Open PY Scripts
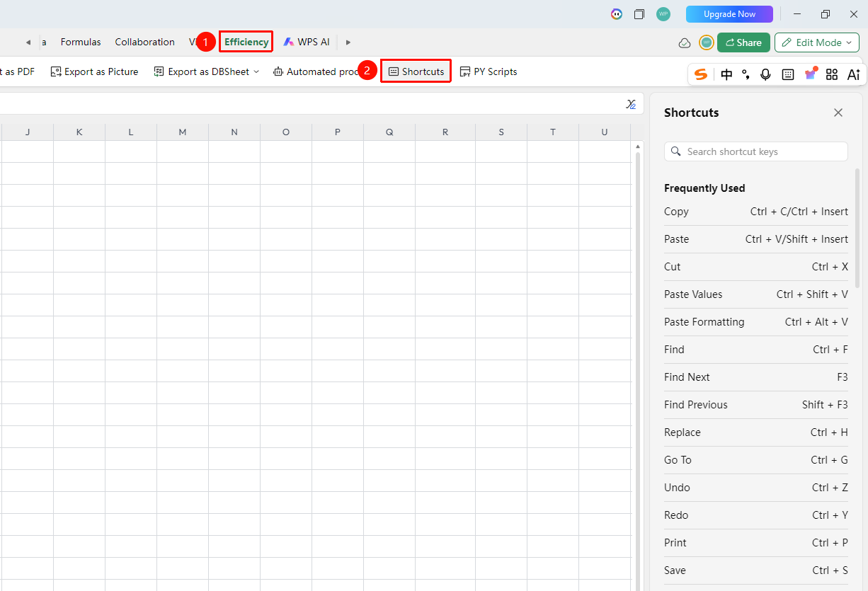The height and width of the screenshot is (591, 868). tap(489, 71)
